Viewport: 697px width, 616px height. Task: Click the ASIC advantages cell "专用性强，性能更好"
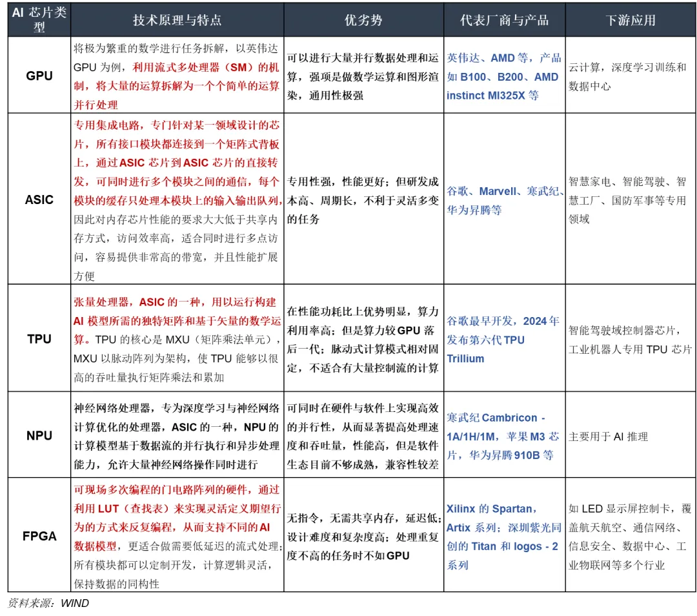(363, 200)
